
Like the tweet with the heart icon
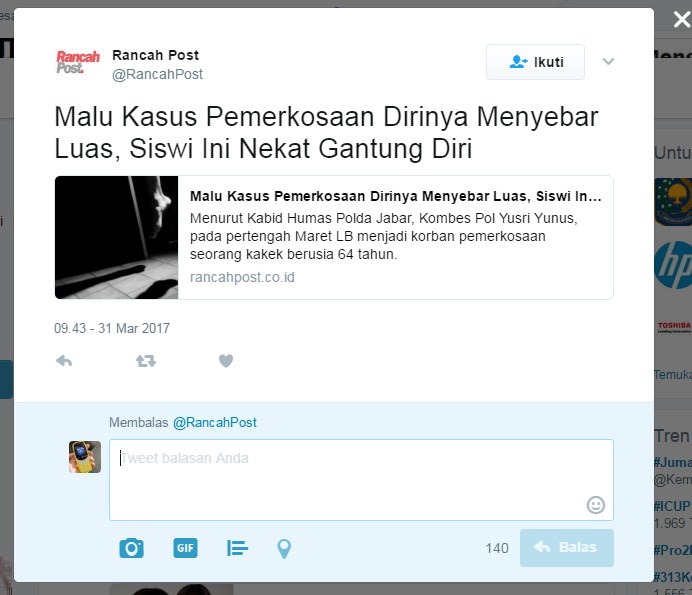pos(226,361)
